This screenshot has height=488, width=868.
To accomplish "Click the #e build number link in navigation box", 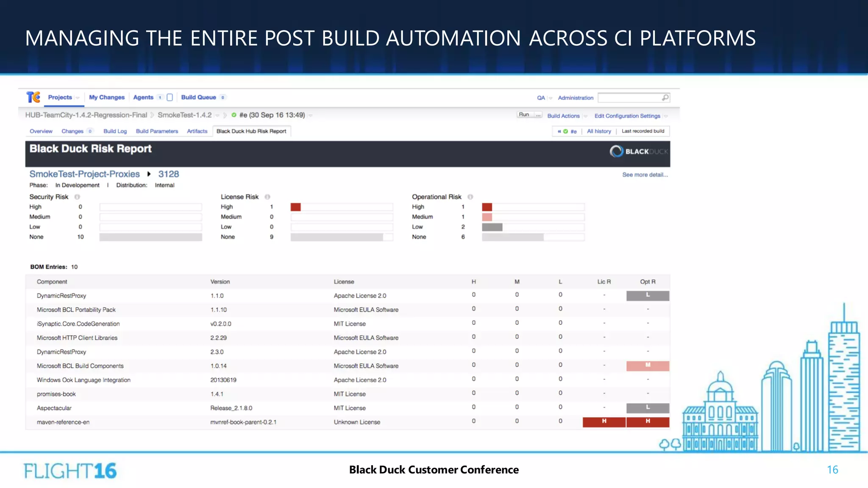I will pyautogui.click(x=573, y=131).
